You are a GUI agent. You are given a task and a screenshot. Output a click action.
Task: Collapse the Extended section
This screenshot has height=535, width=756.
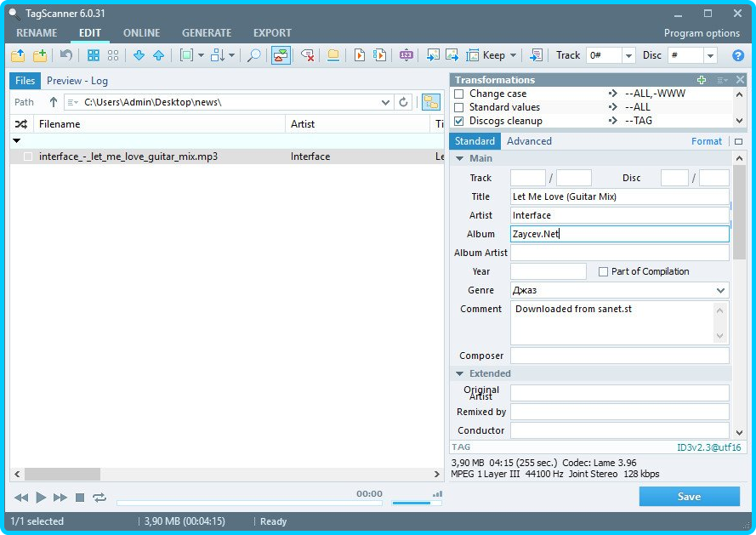tap(460, 373)
